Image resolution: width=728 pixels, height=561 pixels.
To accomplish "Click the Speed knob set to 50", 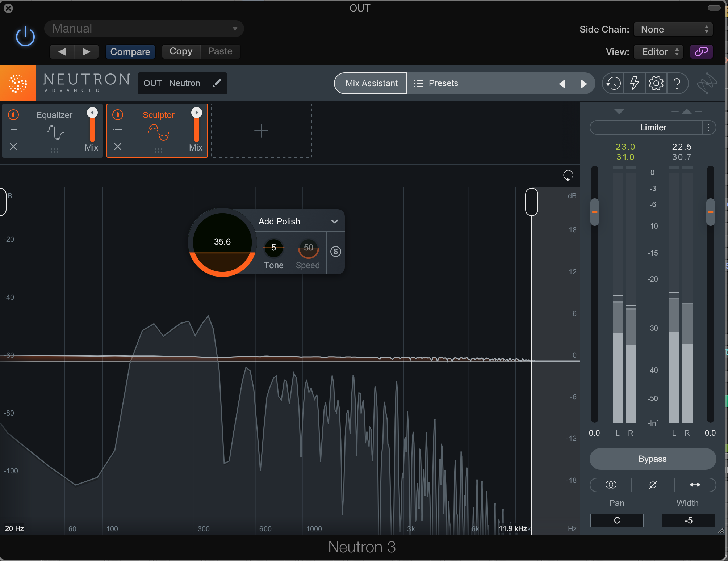I will click(308, 248).
